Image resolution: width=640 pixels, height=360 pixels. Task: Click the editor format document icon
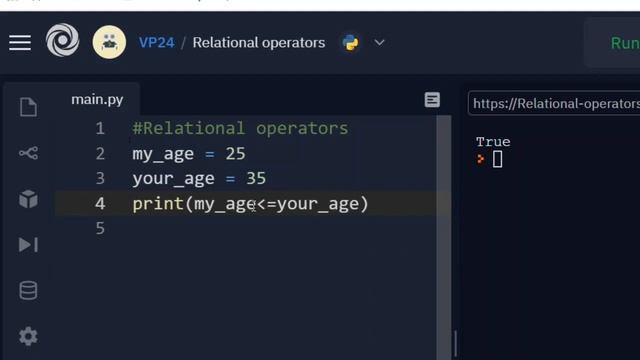point(432,100)
